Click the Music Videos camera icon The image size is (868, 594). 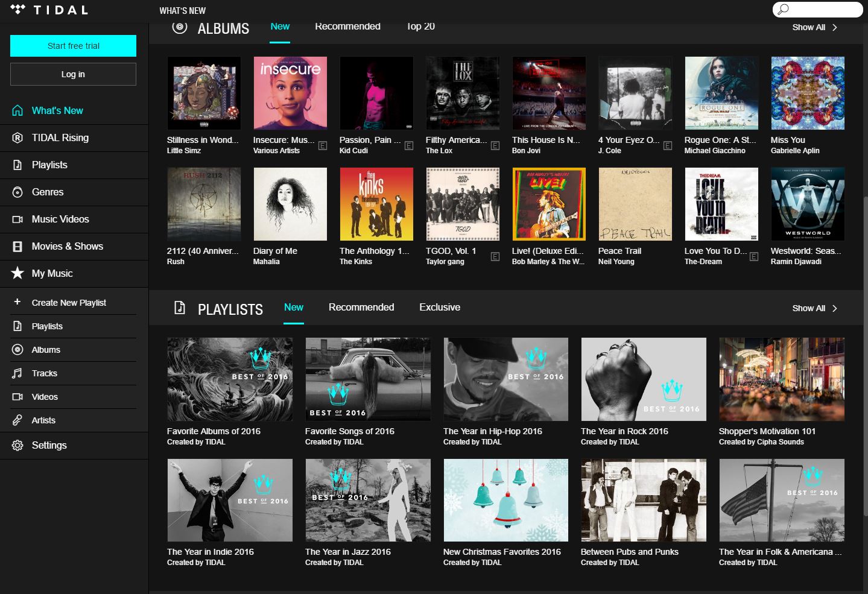point(17,220)
